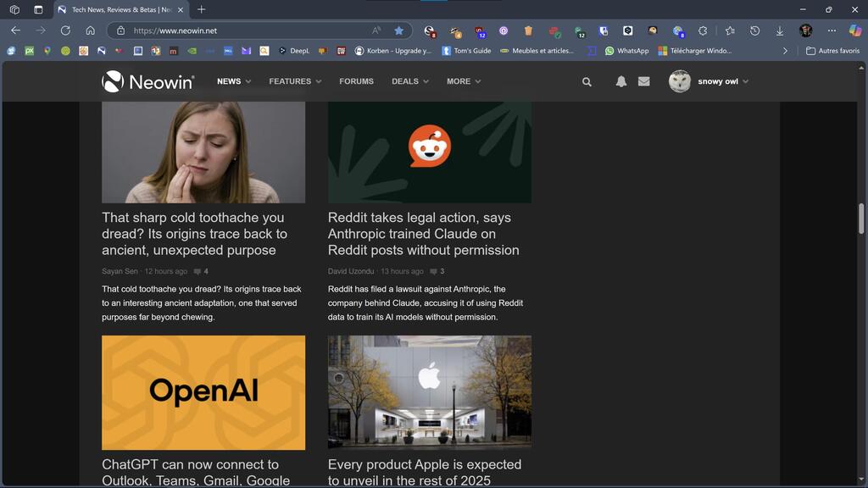The width and height of the screenshot is (868, 488).
Task: Open the Meubles et articles bookmark
Action: (537, 50)
